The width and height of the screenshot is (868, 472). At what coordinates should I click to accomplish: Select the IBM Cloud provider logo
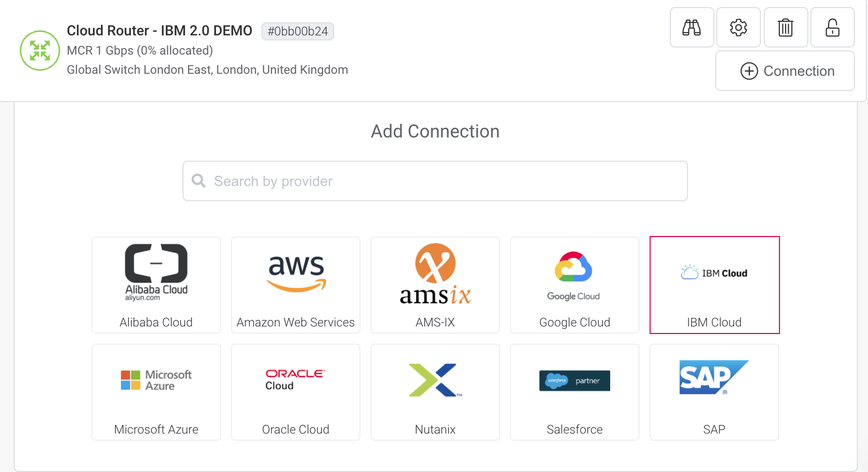click(714, 273)
